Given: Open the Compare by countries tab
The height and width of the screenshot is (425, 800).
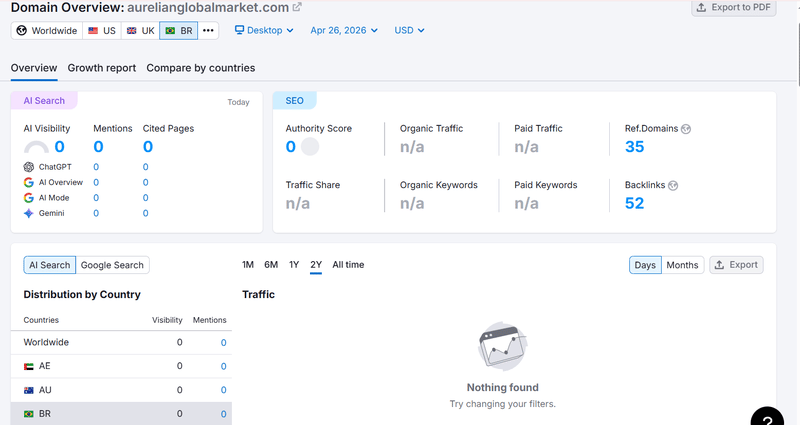Looking at the screenshot, I should click(201, 68).
